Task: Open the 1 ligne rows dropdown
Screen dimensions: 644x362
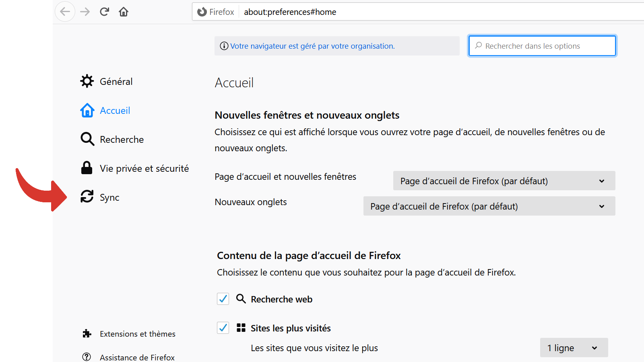Action: point(574,348)
